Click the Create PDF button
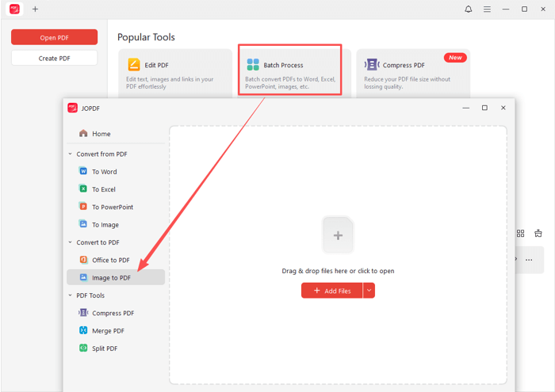 tap(54, 58)
